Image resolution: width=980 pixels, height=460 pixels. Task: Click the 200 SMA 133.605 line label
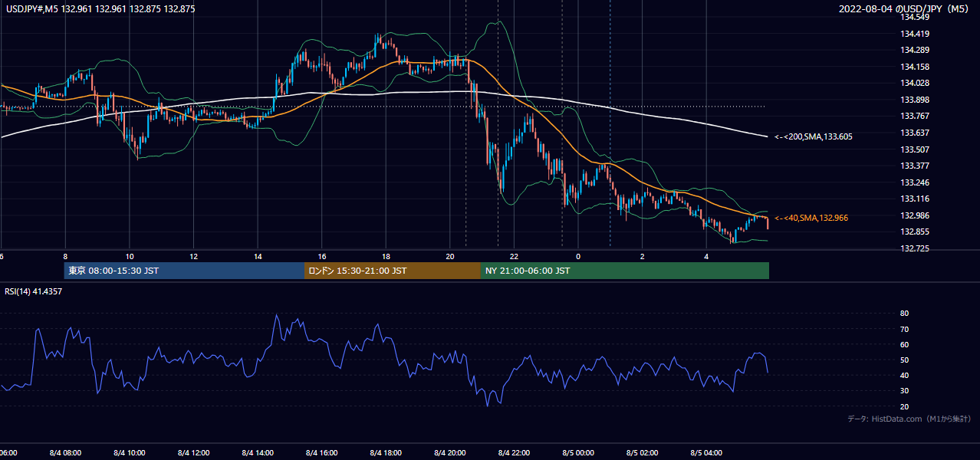(x=814, y=136)
